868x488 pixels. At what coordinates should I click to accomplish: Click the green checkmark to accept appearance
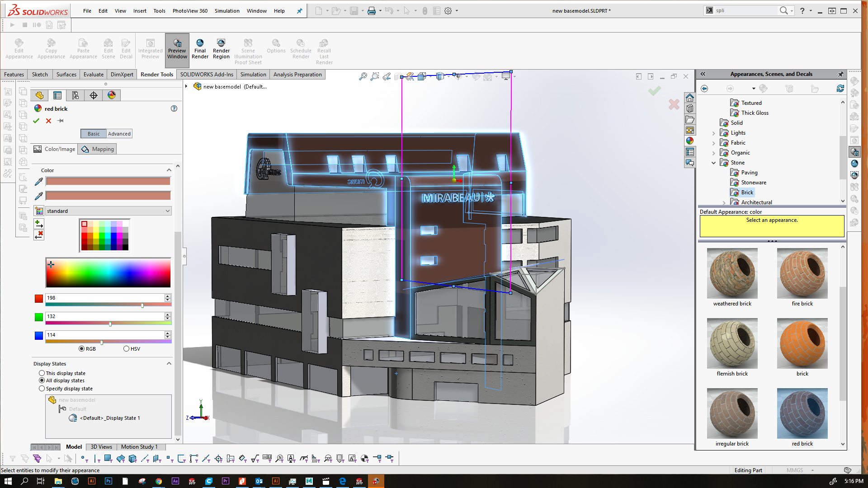coord(36,121)
